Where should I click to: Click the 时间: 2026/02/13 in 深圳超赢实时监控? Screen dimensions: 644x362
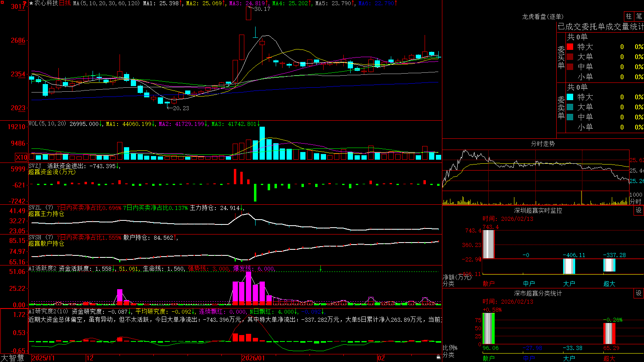click(508, 219)
